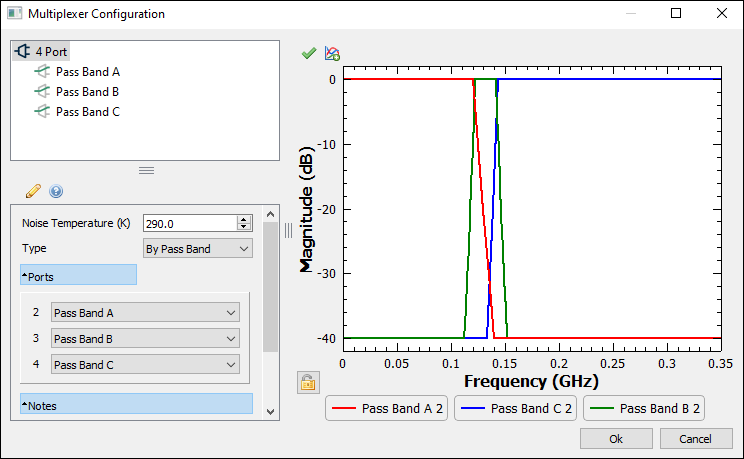Select the 4 Port tree node
Image resolution: width=744 pixels, height=459 pixels.
41,51
